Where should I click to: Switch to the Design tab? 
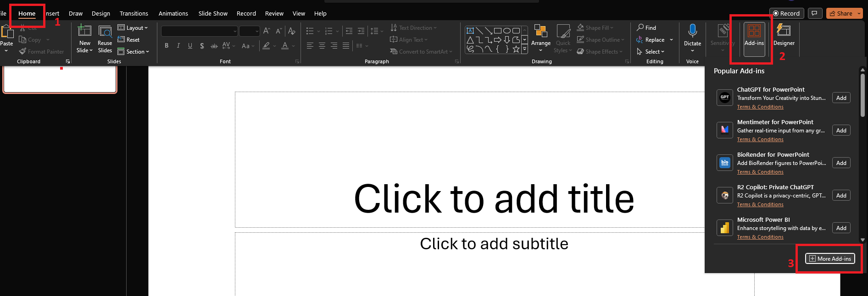coord(100,14)
